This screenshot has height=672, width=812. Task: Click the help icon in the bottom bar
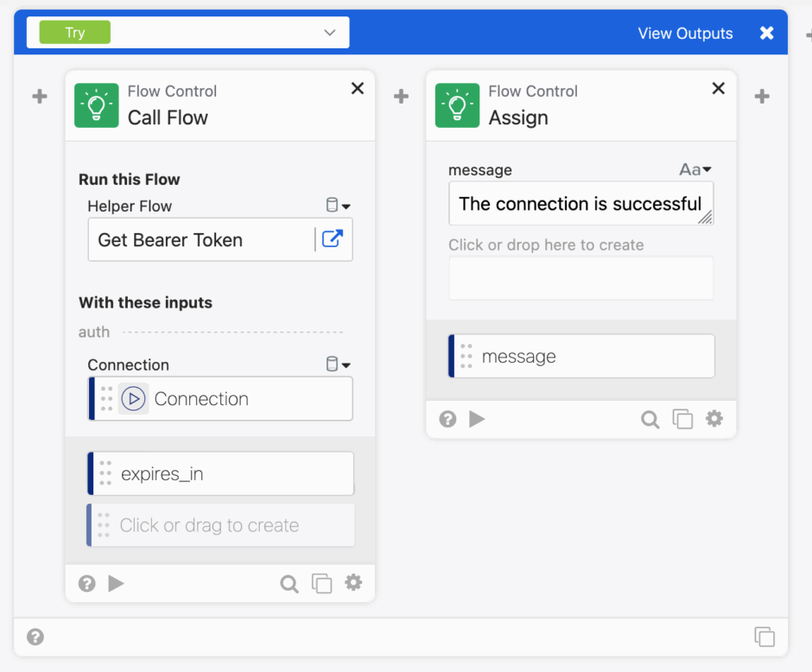[35, 637]
